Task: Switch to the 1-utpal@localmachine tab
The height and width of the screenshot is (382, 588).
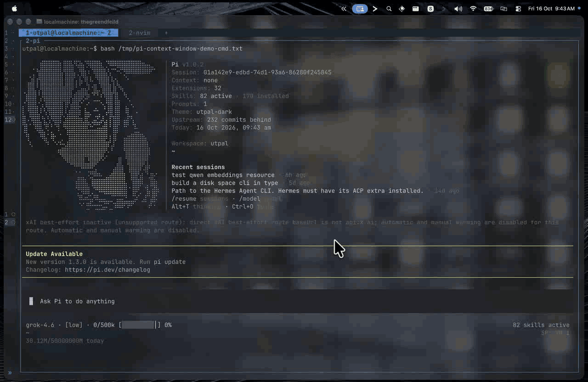Action: coord(68,33)
